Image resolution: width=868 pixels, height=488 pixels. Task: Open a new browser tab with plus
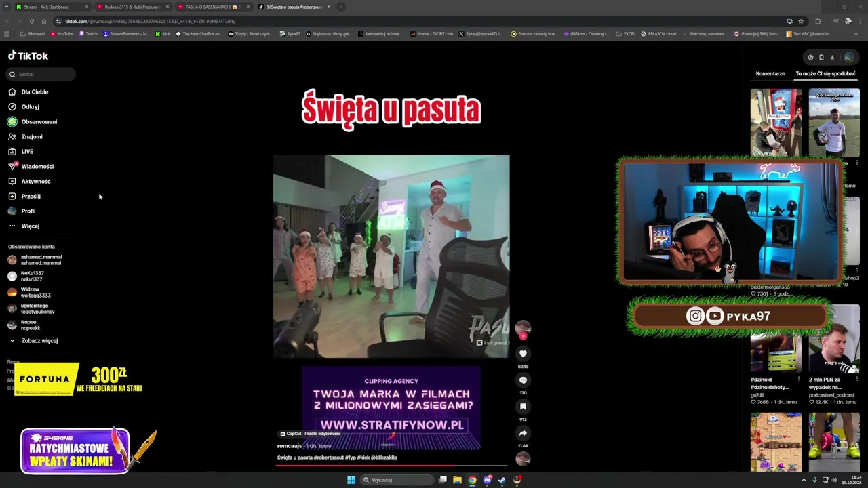pos(341,7)
